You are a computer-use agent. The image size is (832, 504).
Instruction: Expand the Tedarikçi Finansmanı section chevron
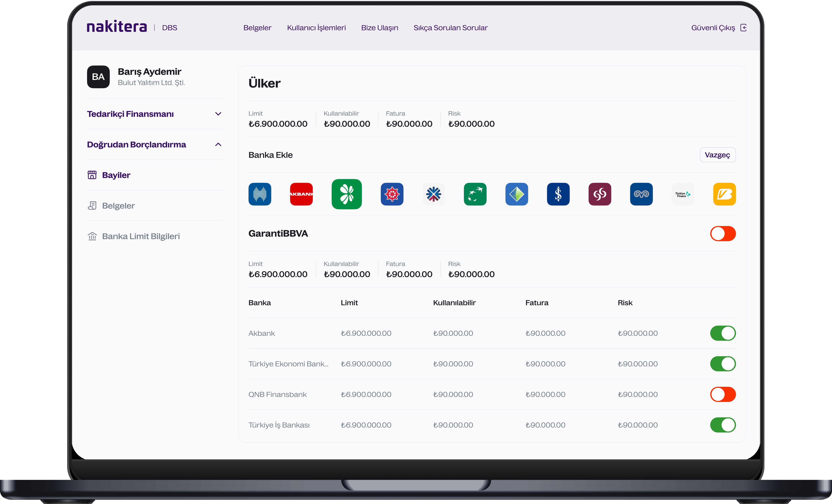point(218,114)
